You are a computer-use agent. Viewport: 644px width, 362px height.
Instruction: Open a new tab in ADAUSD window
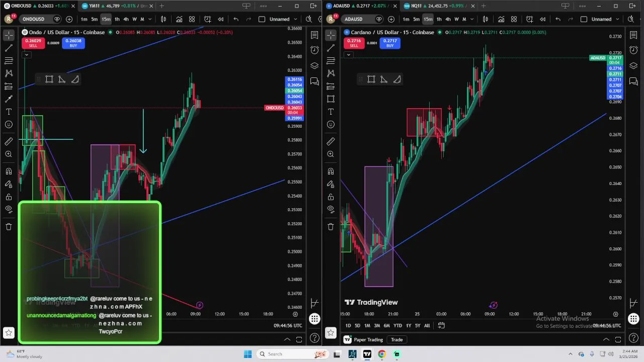(x=484, y=6)
